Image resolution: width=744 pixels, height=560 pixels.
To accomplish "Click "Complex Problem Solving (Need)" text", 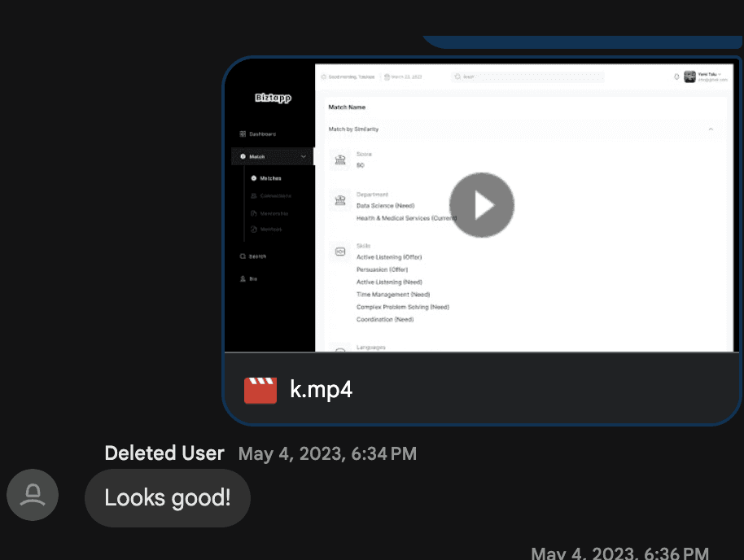I will point(402,307).
